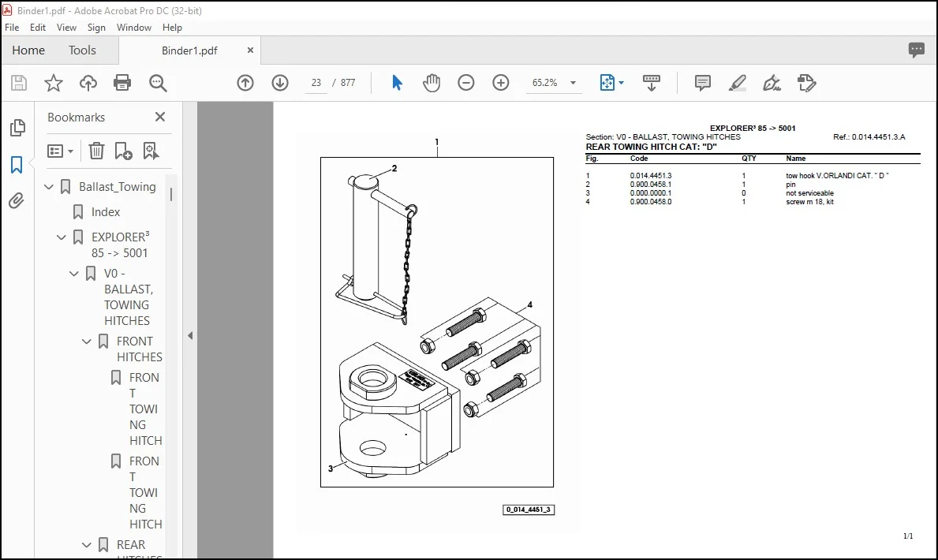Switch to the Home tab
Image resolution: width=938 pixels, height=560 pixels.
(28, 50)
